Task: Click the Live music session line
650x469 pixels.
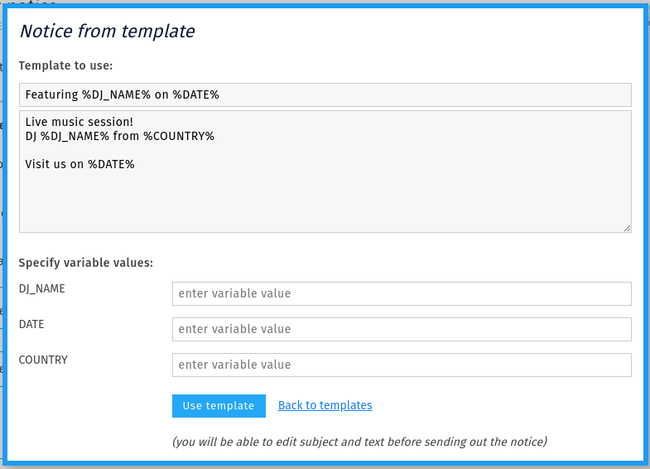Action: [79, 122]
